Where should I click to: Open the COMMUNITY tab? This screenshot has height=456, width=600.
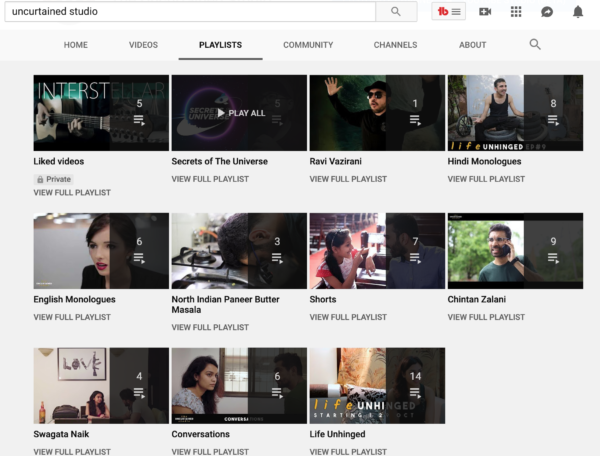[308, 45]
